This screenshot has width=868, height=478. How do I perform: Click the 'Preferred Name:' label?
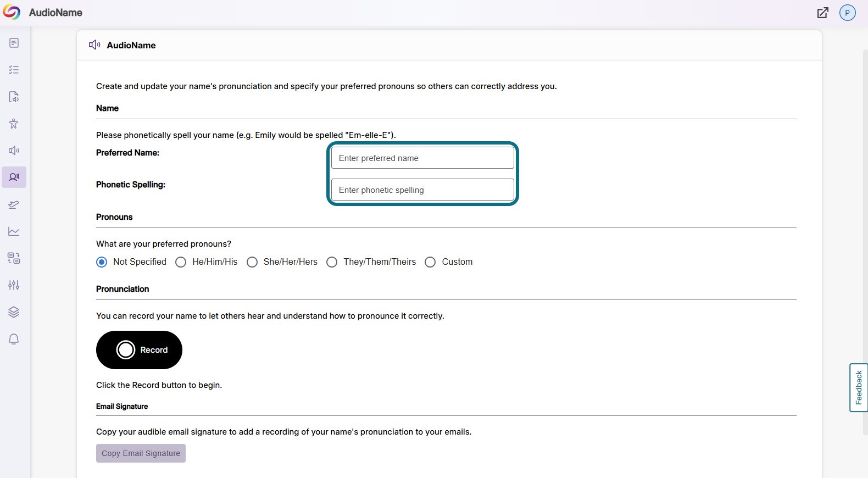[127, 153]
